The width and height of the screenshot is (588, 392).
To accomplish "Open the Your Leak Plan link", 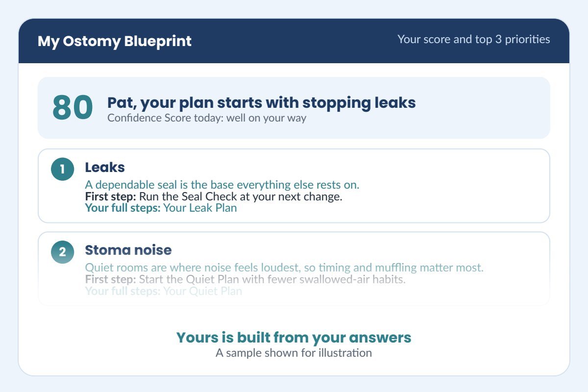I will point(200,208).
